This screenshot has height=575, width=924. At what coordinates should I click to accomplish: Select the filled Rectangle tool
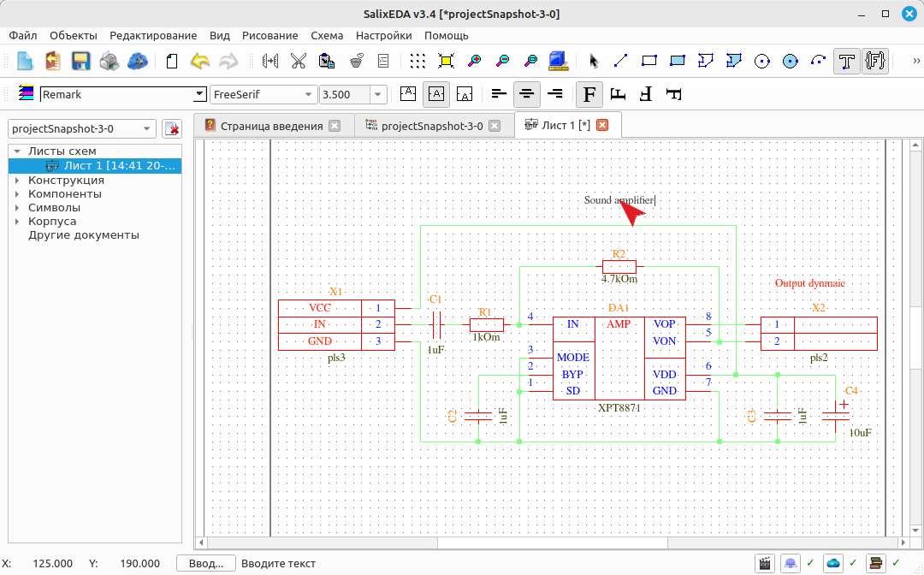click(677, 61)
